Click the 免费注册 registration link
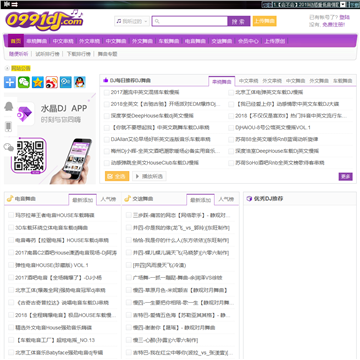The width and height of the screenshot is (360, 360). 334,24
